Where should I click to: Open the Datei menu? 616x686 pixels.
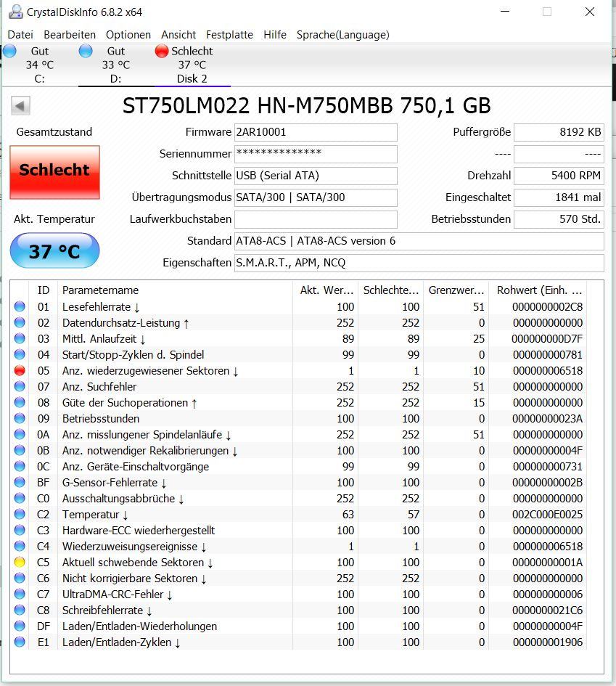pos(20,35)
